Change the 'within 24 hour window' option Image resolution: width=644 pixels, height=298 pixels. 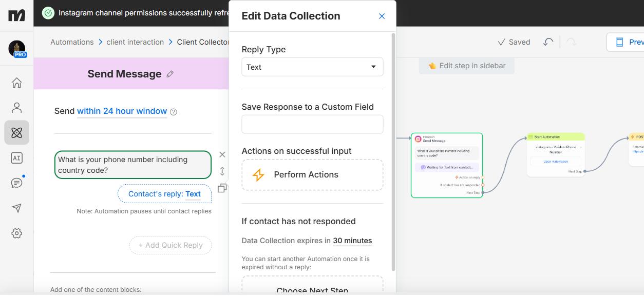click(x=122, y=111)
